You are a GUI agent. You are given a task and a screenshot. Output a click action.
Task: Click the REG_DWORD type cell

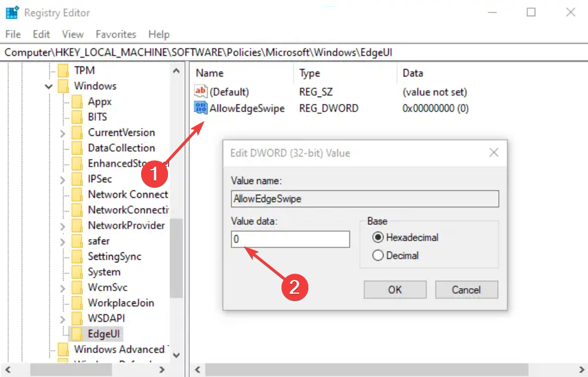click(329, 108)
